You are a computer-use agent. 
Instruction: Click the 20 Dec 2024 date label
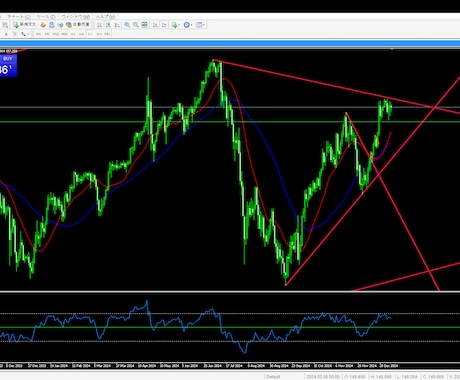tap(389, 366)
